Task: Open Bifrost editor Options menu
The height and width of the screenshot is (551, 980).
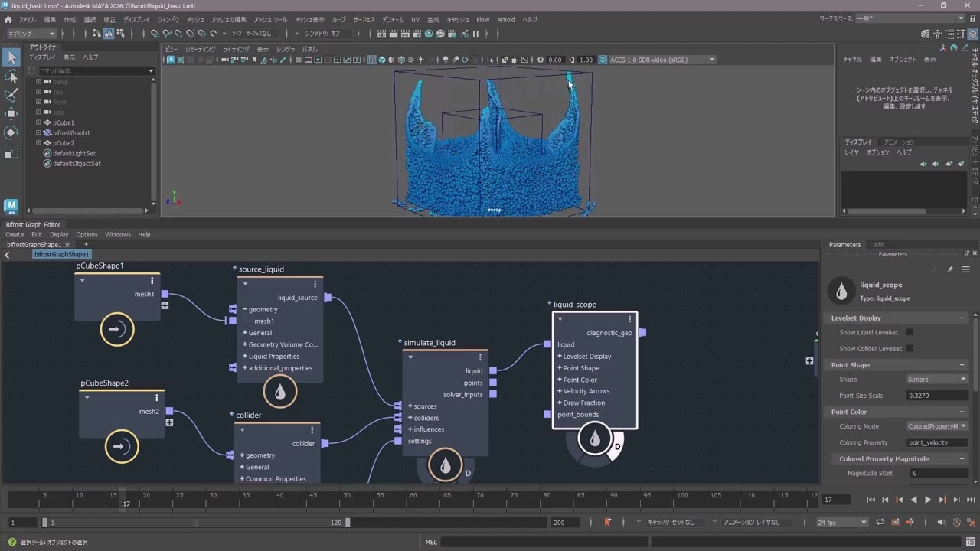Action: click(x=87, y=234)
